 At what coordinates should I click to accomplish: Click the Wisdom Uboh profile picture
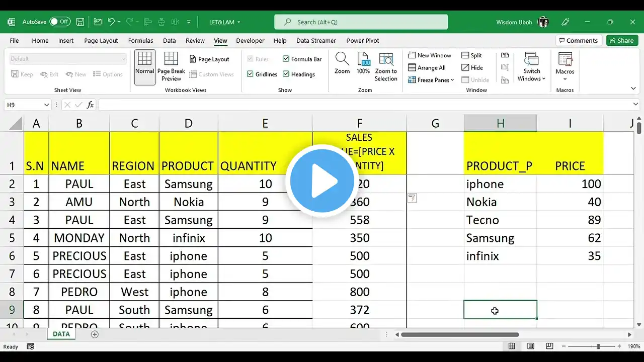click(543, 22)
